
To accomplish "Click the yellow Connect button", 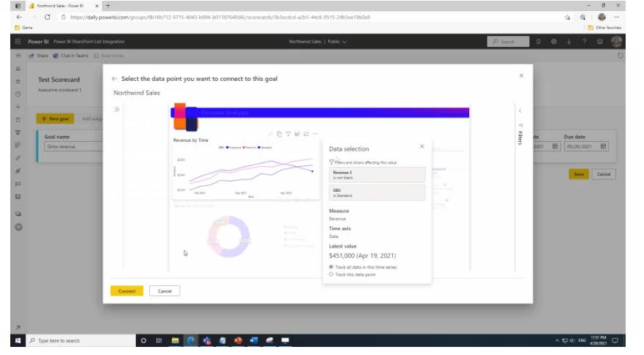I will coord(127,291).
